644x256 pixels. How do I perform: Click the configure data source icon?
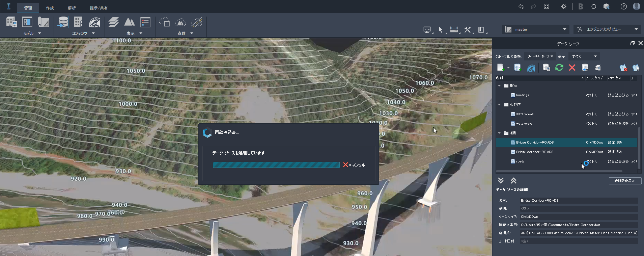pyautogui.click(x=547, y=68)
